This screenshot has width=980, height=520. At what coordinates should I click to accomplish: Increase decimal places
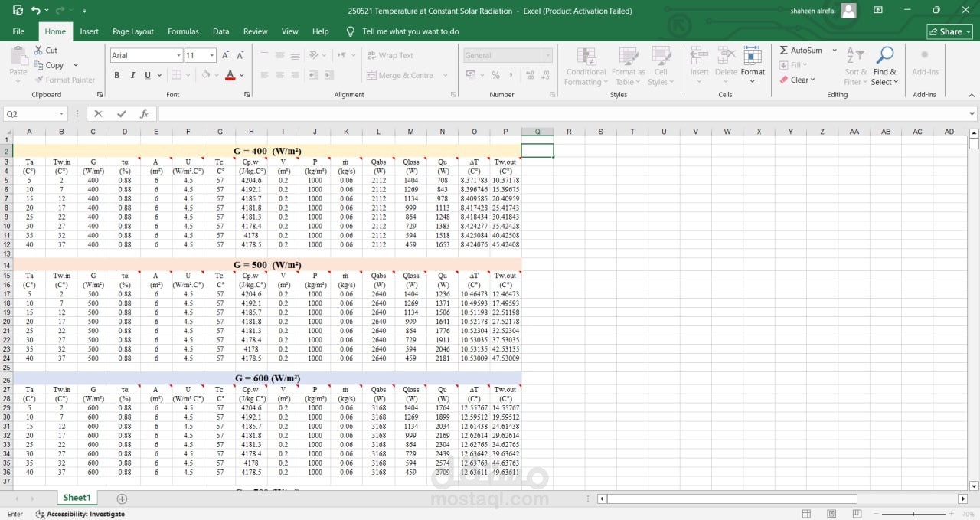(530, 75)
